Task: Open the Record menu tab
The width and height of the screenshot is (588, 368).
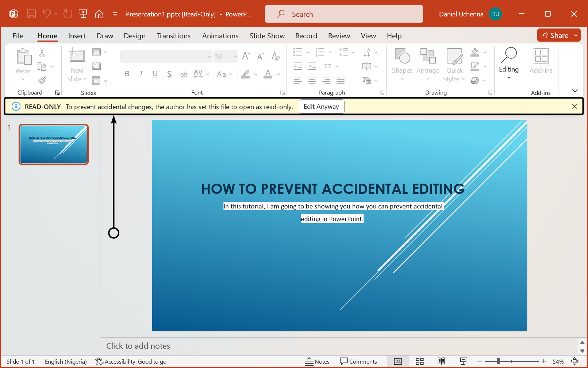Action: (x=306, y=36)
